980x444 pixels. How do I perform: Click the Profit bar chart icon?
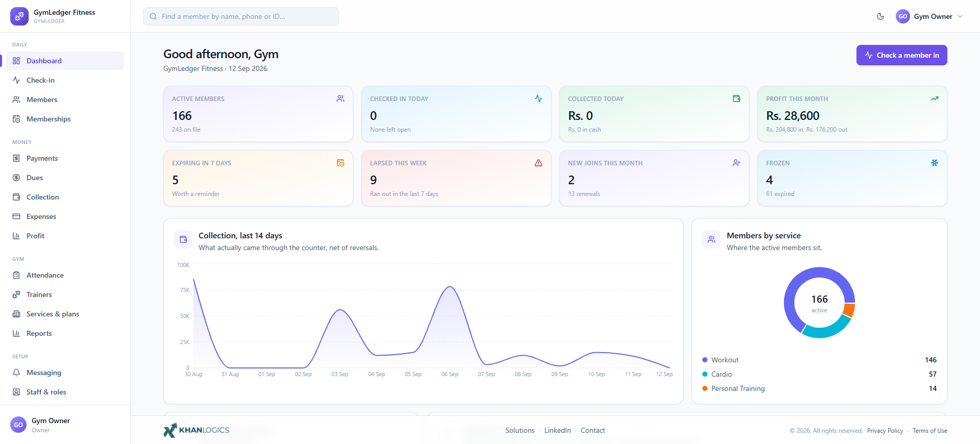(16, 236)
